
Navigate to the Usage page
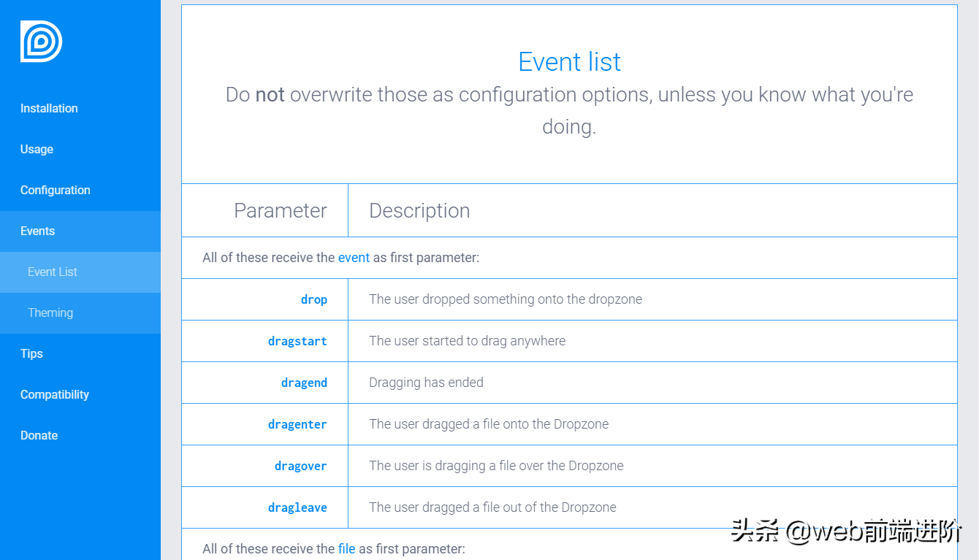pyautogui.click(x=37, y=149)
